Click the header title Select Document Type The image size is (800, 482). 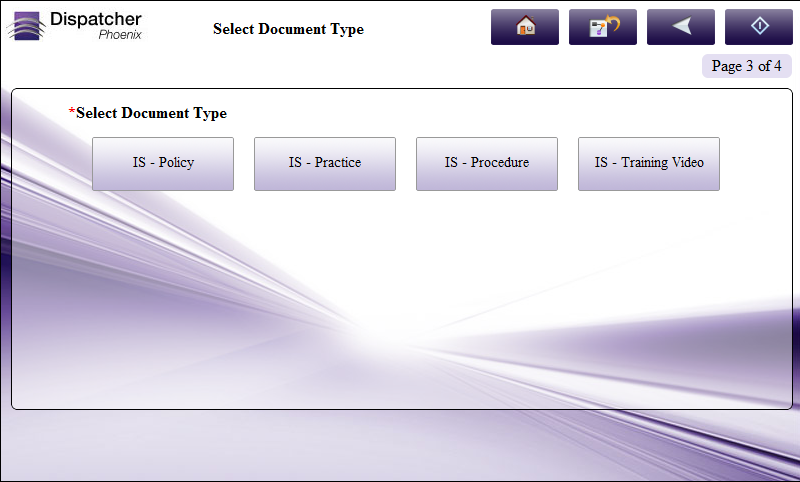288,29
